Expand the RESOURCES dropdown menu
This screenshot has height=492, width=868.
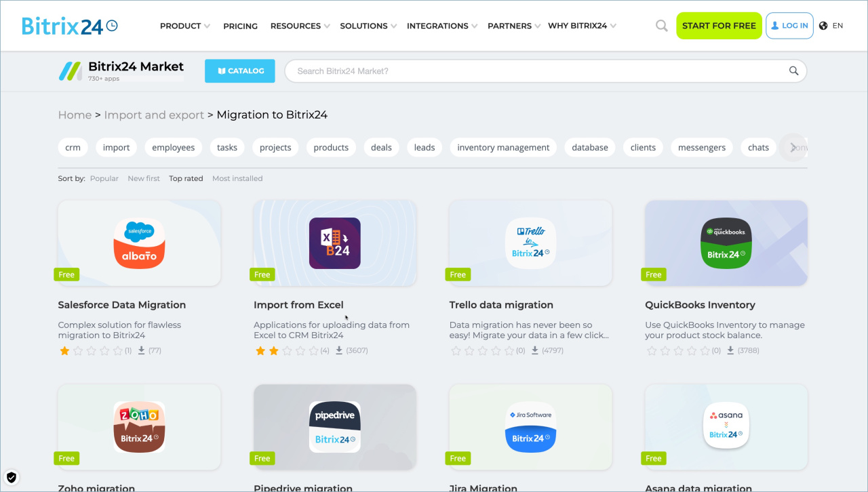coord(300,26)
